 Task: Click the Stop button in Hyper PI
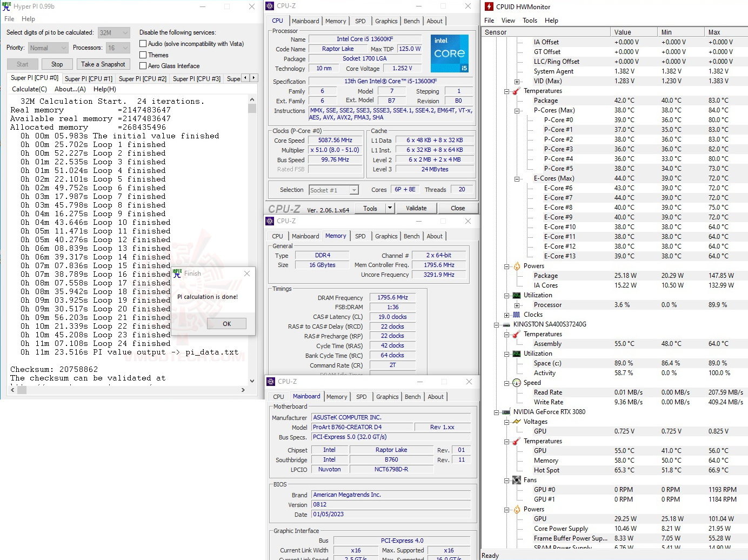point(57,64)
